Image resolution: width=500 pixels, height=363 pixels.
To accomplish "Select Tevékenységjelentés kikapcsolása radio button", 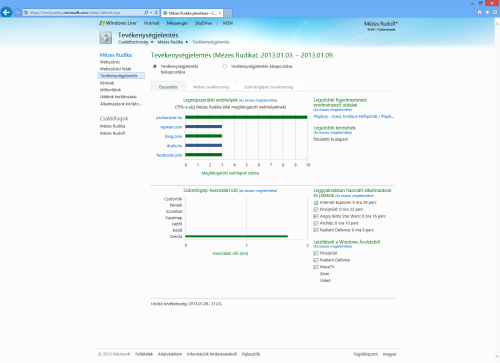I will pos(225,66).
